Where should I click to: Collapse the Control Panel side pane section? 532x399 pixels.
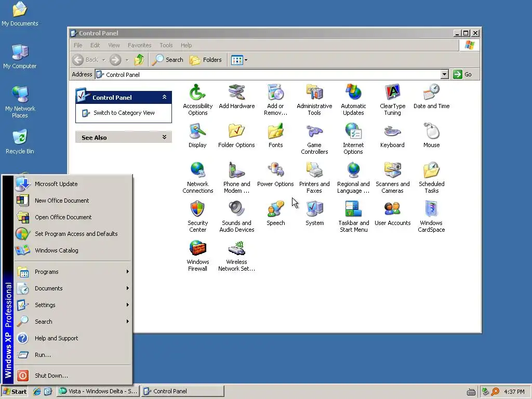pyautogui.click(x=164, y=97)
